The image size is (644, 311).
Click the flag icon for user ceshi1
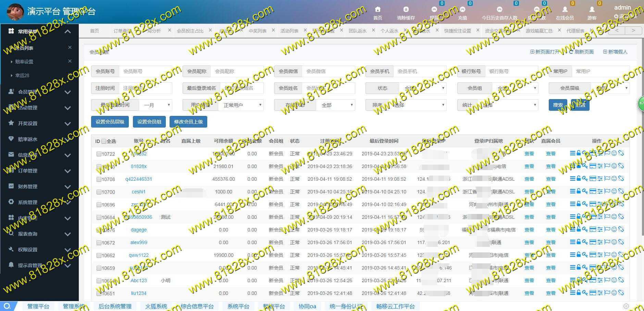[x=607, y=191]
